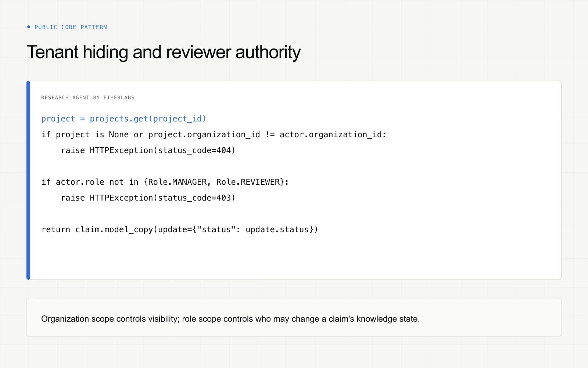The image size is (588, 368).
Task: Click the line checking actor.role
Action: pos(165,182)
